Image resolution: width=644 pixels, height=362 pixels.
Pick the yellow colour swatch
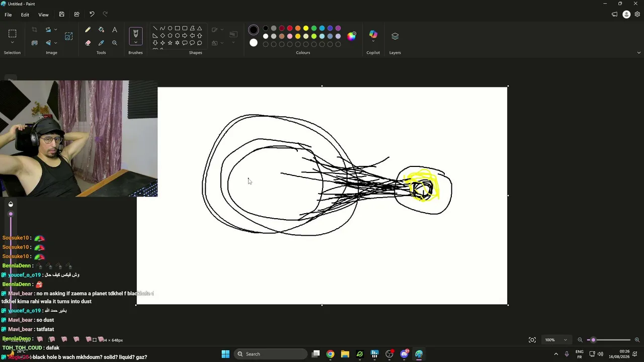click(x=306, y=28)
